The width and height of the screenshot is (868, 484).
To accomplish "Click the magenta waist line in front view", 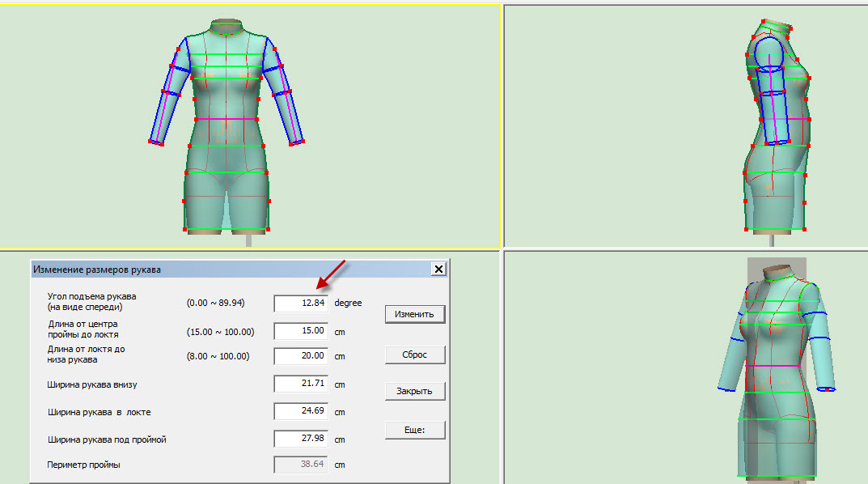I will pyautogui.click(x=227, y=119).
